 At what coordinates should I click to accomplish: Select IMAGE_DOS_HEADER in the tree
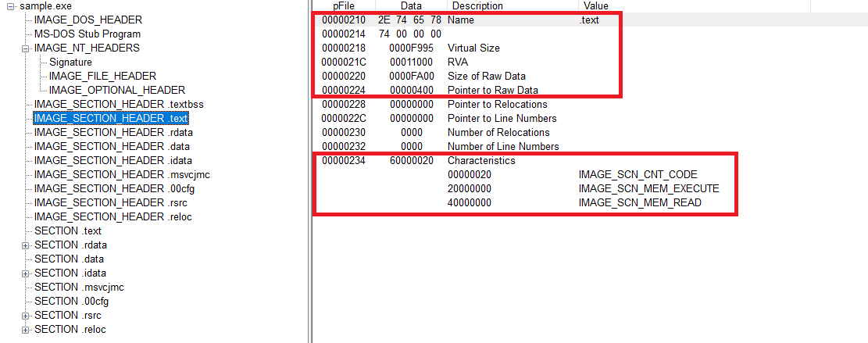[x=88, y=20]
